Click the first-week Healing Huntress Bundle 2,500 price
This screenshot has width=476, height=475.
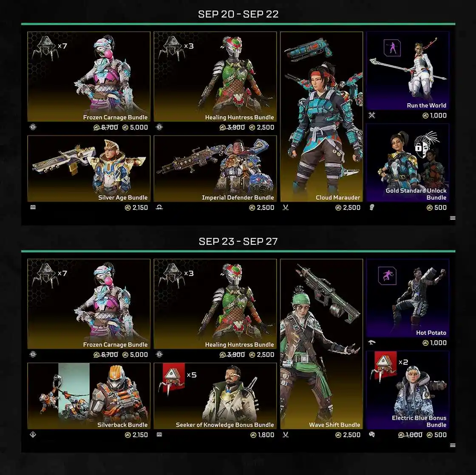[x=262, y=127]
